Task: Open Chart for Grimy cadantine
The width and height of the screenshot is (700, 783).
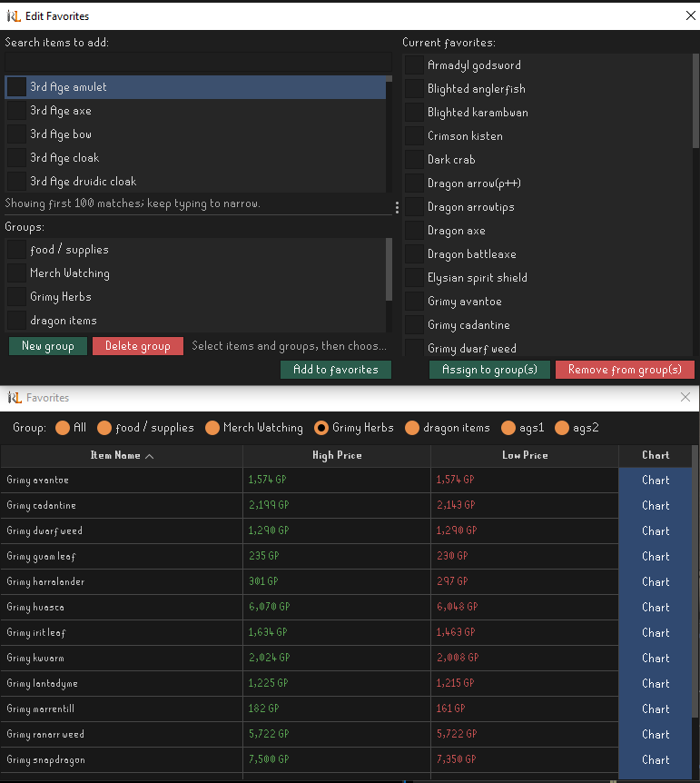Action: pyautogui.click(x=656, y=505)
